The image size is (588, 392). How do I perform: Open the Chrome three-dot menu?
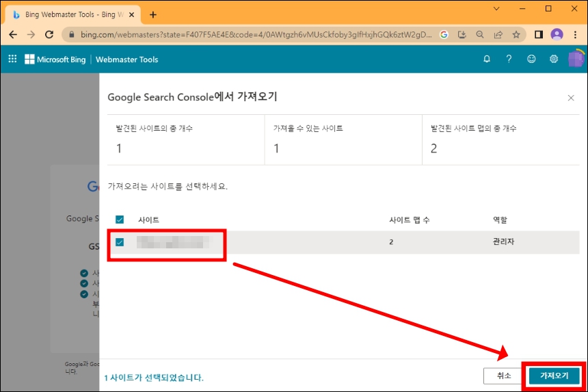(x=575, y=35)
